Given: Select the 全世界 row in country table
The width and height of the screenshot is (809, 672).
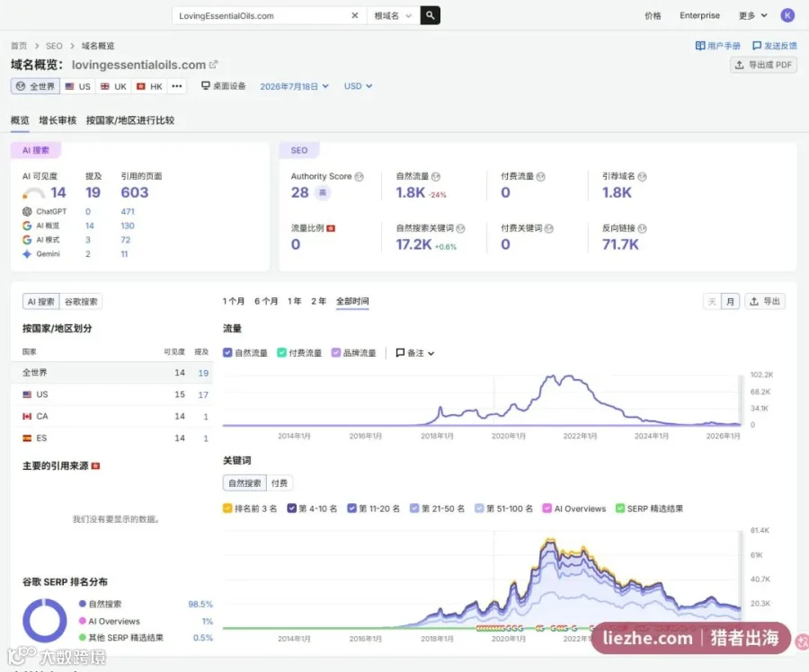Looking at the screenshot, I should (x=111, y=372).
